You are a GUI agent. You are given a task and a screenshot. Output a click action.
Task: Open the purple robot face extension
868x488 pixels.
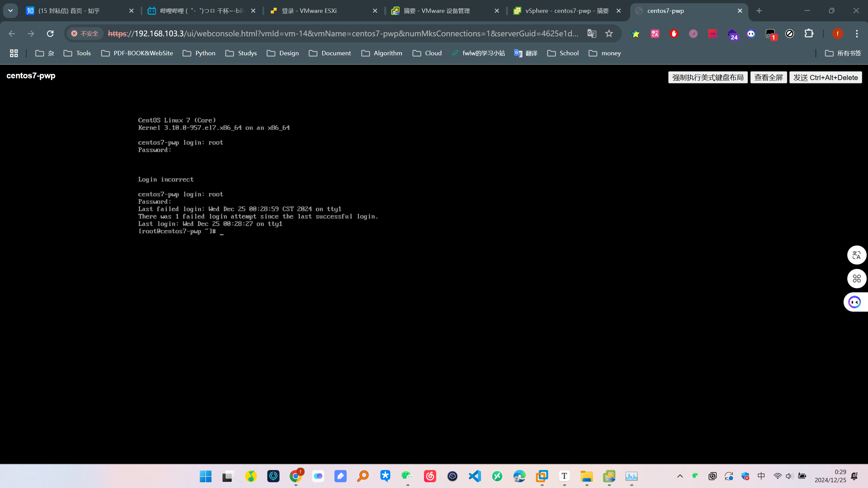(x=751, y=34)
